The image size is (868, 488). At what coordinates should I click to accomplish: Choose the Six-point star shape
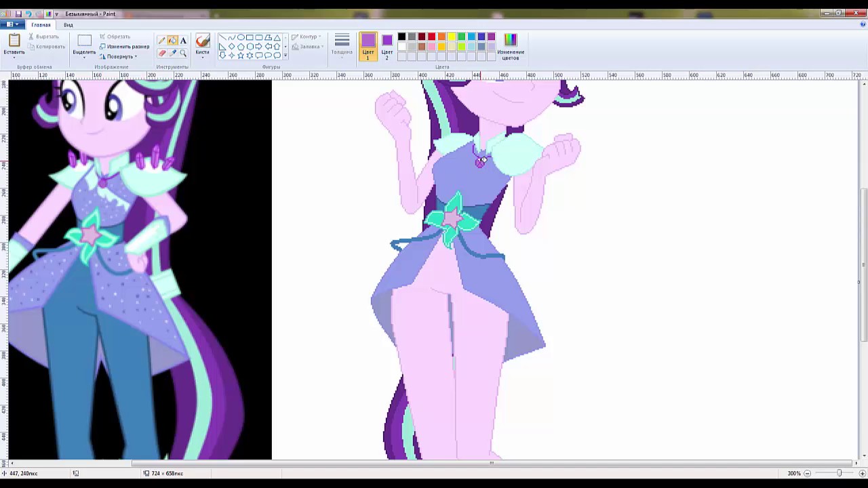click(250, 55)
